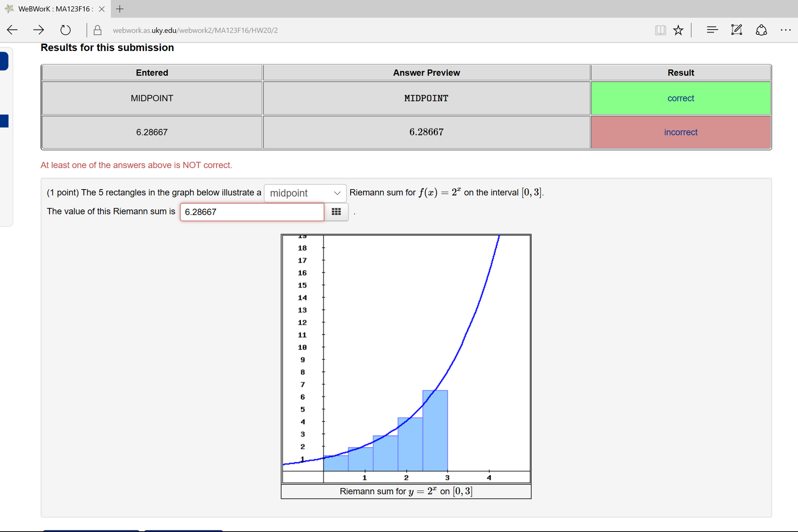View site security via the lock icon
The height and width of the screenshot is (532, 798).
pyautogui.click(x=97, y=30)
